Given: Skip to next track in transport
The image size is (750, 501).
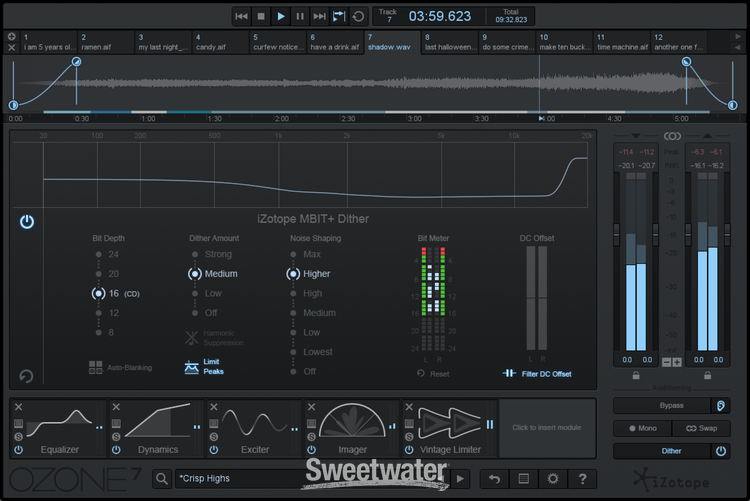Looking at the screenshot, I should click(320, 16).
